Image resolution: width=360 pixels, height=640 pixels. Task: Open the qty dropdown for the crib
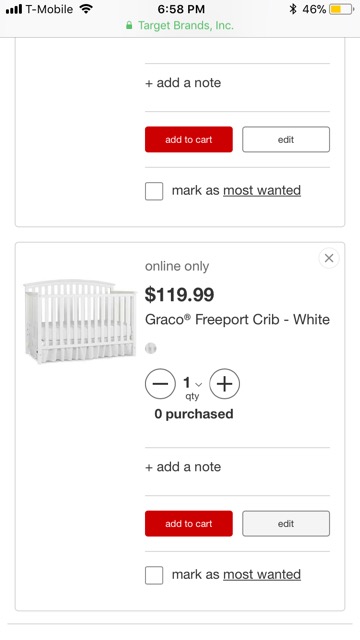coord(192,387)
